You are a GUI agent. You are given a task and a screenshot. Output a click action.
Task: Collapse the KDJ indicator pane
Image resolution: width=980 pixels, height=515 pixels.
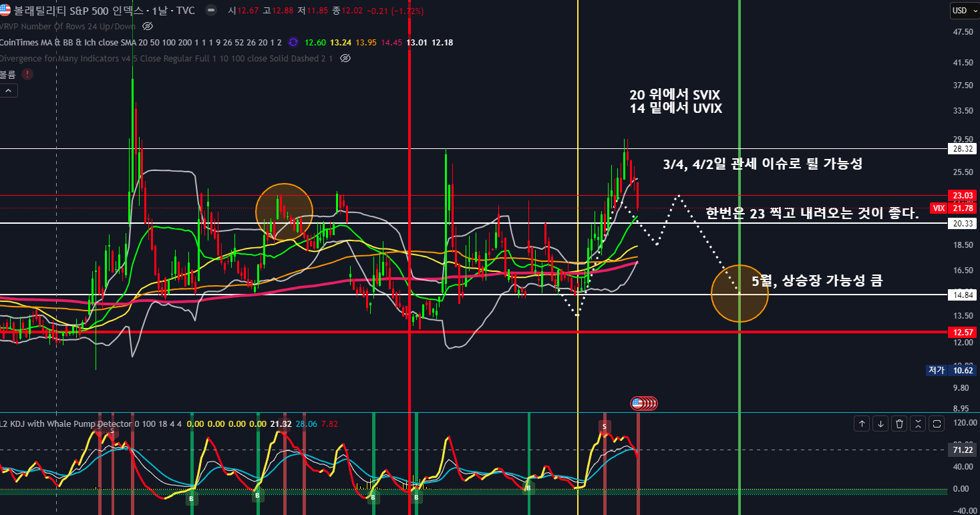[x=918, y=423]
